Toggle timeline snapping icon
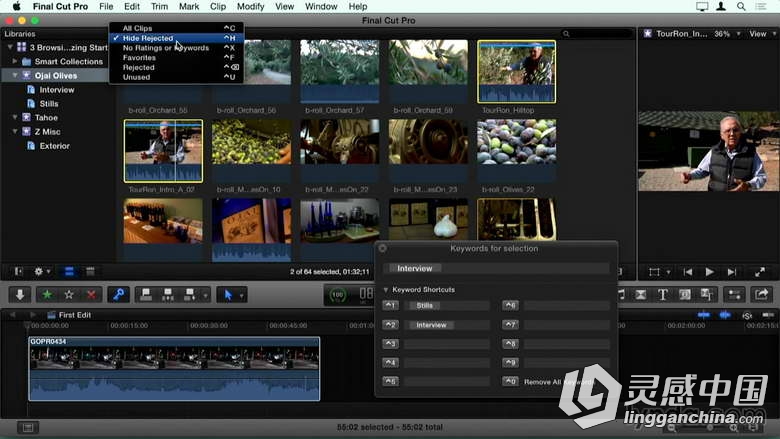 tap(768, 315)
